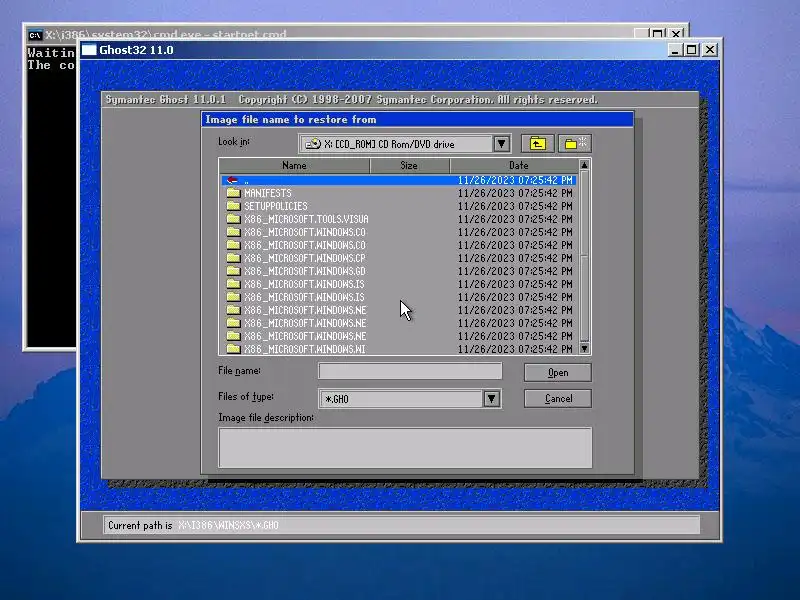Image resolution: width=800 pixels, height=600 pixels.
Task: Maximize the Ghost32 11.0 window
Action: pos(692,50)
